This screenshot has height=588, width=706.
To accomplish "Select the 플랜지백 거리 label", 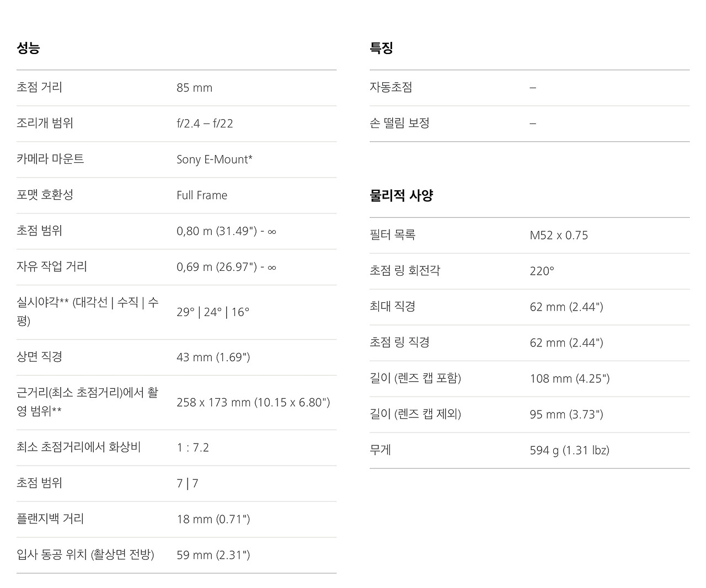I will click(50, 518).
